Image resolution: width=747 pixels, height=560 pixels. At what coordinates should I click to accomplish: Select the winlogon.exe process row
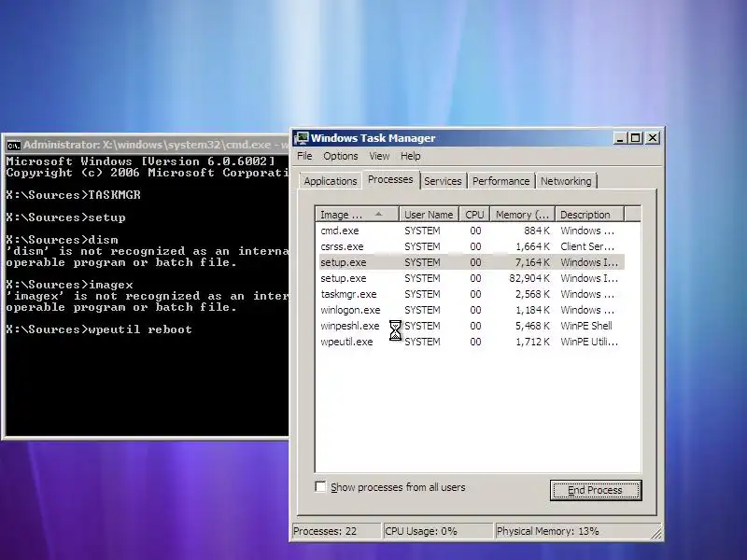471,310
